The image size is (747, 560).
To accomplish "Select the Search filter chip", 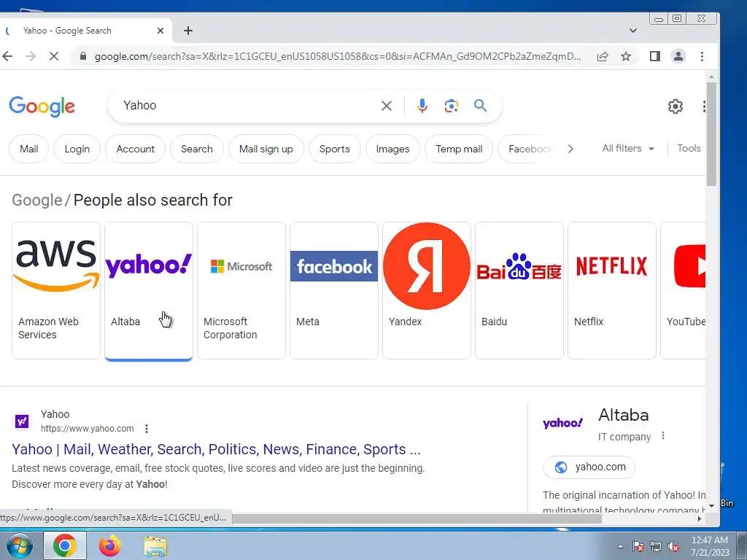I will [197, 149].
